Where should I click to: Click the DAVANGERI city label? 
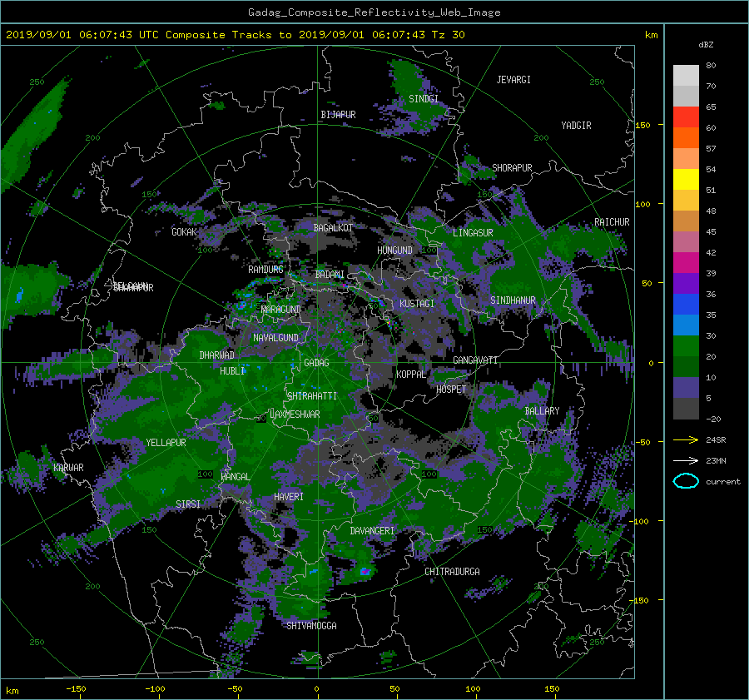pos(372,531)
